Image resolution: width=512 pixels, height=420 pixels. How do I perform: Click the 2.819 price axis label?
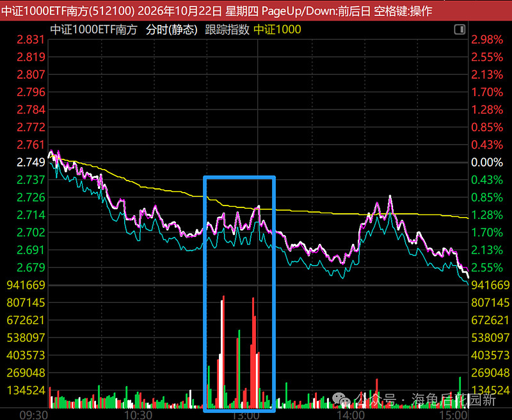click(31, 57)
